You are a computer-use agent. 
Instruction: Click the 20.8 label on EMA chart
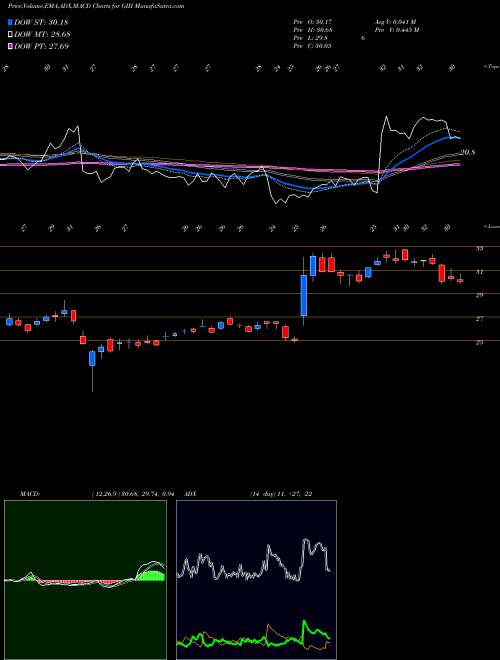[467, 153]
